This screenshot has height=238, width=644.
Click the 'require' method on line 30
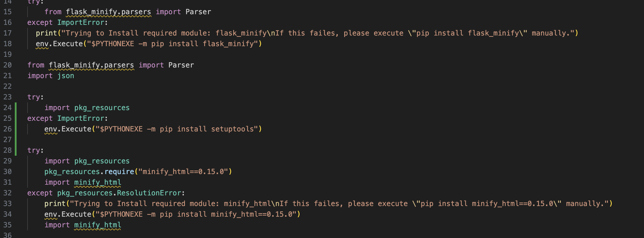[x=119, y=172]
